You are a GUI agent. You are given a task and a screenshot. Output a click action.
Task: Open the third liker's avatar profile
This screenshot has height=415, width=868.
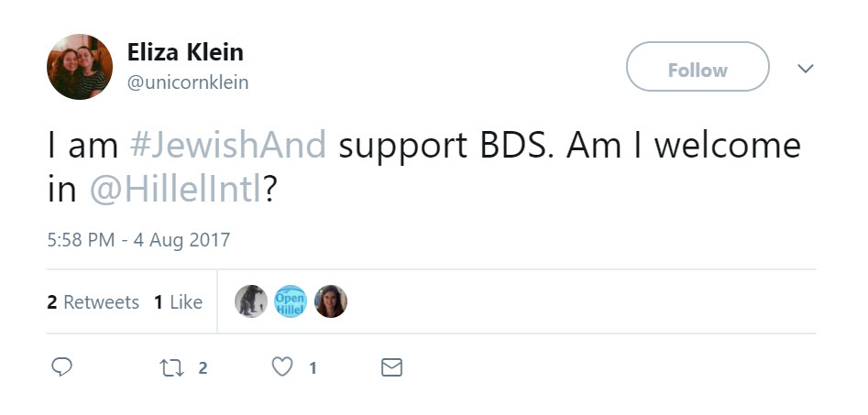(x=330, y=301)
